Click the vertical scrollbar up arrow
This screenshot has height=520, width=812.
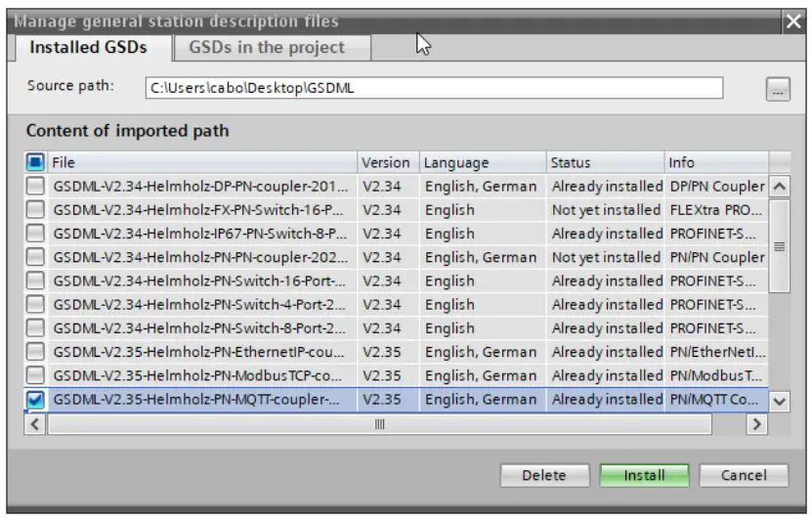pyautogui.click(x=780, y=187)
